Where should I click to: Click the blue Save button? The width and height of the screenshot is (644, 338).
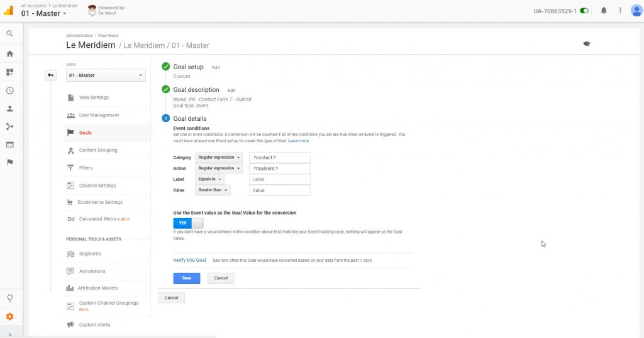click(x=186, y=278)
